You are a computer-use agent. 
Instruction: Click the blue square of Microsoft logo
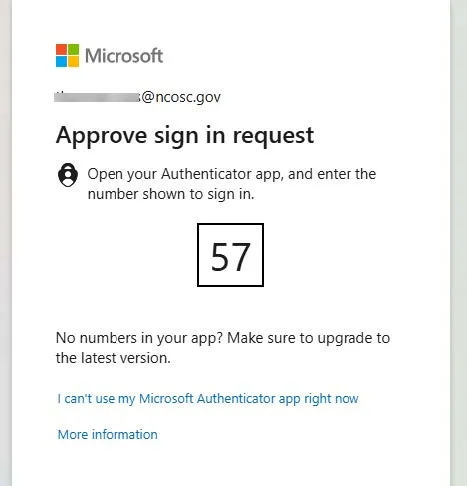(x=62, y=62)
